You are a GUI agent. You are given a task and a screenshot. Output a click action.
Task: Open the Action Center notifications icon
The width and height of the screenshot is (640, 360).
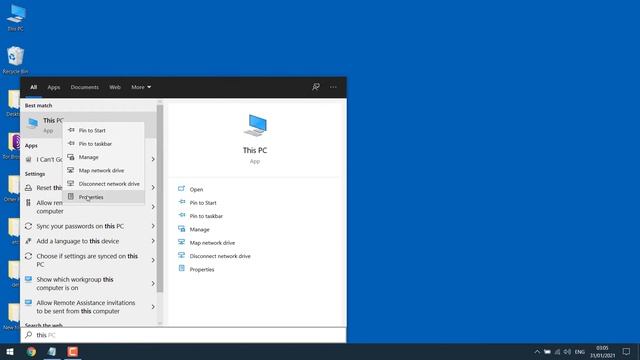click(x=627, y=351)
